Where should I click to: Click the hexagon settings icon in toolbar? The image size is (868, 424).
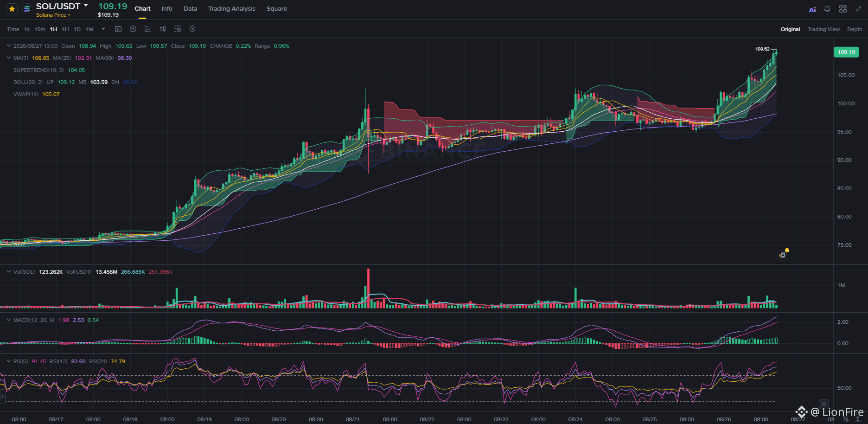click(192, 29)
